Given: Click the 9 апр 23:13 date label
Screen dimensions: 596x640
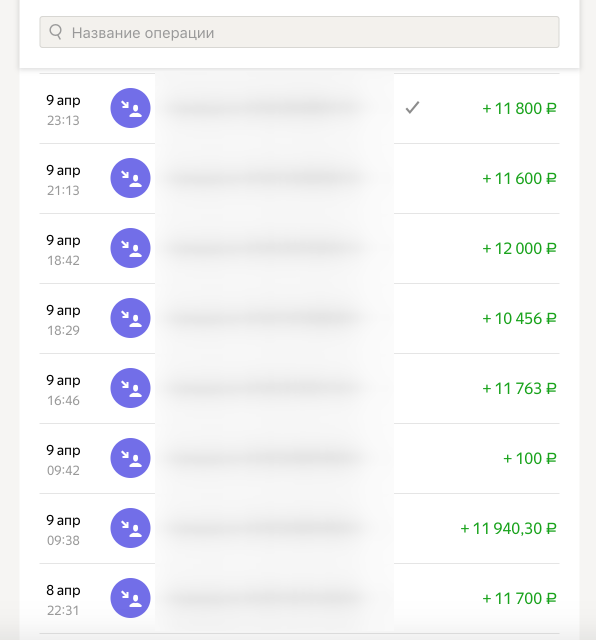Looking at the screenshot, I should point(63,109).
